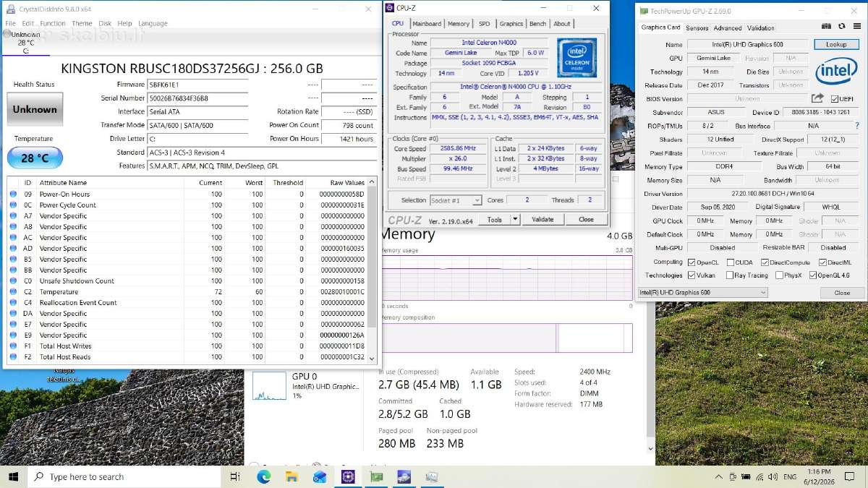Image resolution: width=868 pixels, height=488 pixels.
Task: Click blue status icon beside Total Host Reads
Action: click(x=14, y=356)
